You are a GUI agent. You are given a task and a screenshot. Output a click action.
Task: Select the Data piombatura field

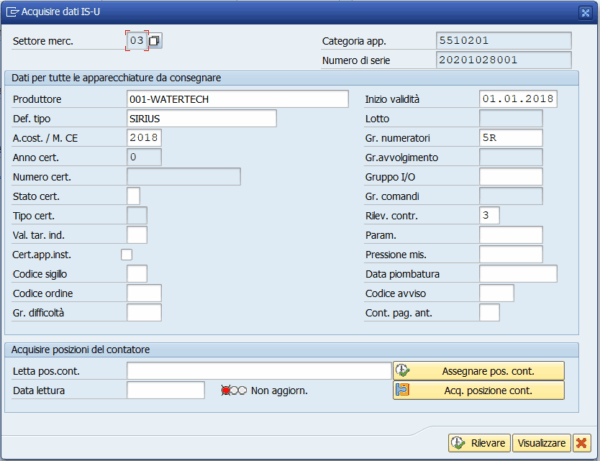[518, 274]
